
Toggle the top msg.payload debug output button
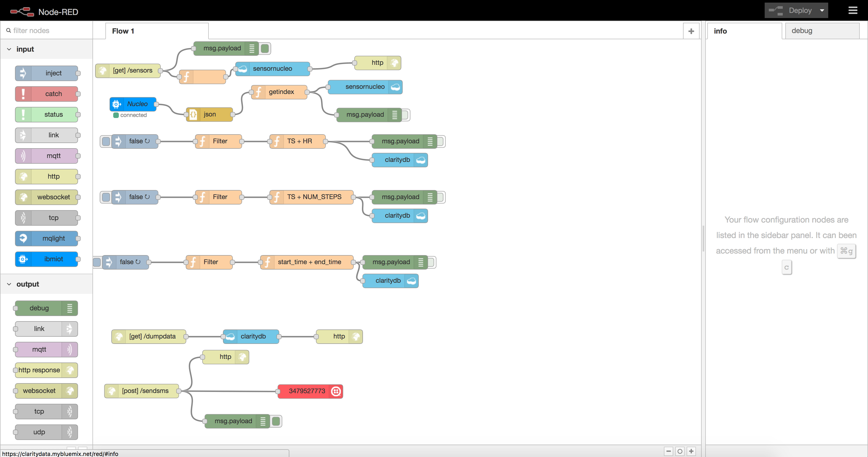coord(265,49)
